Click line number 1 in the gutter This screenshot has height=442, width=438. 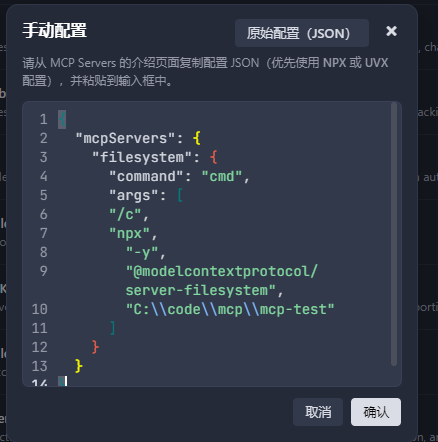click(x=44, y=119)
